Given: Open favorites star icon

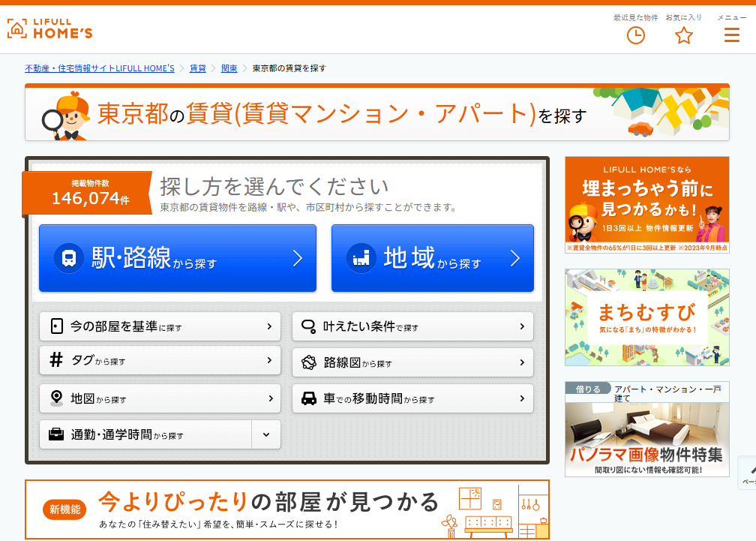Looking at the screenshot, I should tap(684, 35).
